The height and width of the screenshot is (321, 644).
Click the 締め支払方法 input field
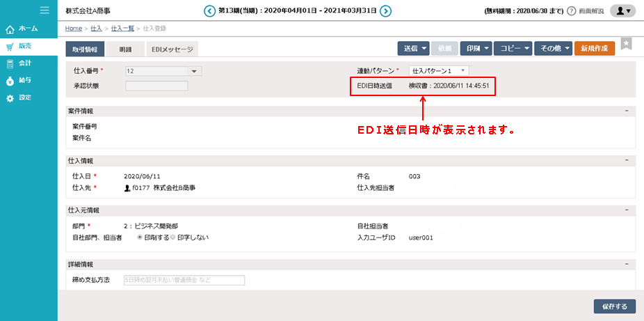tap(184, 280)
